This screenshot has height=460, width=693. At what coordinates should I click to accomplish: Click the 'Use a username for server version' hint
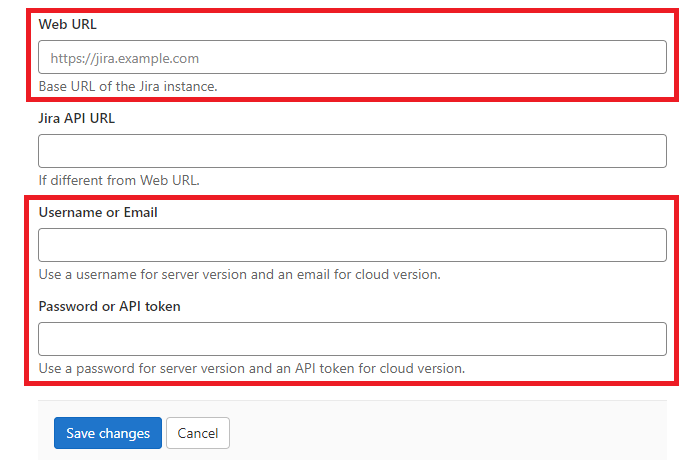coord(240,275)
